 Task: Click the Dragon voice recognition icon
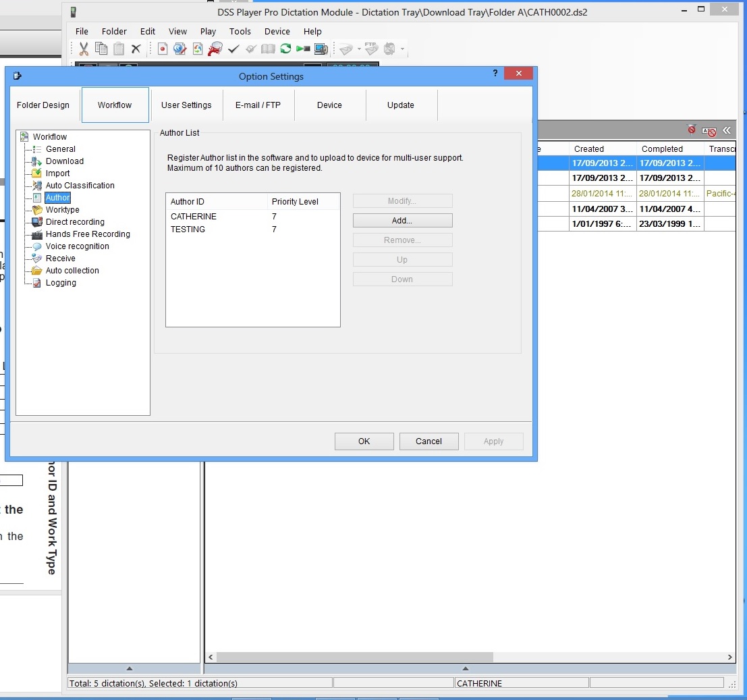[x=215, y=49]
